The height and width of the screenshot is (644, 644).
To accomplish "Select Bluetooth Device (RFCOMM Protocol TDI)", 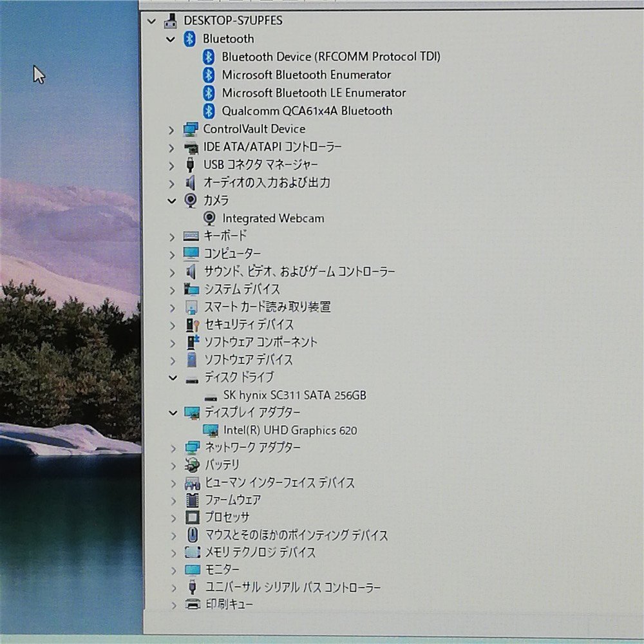I will tap(330, 57).
